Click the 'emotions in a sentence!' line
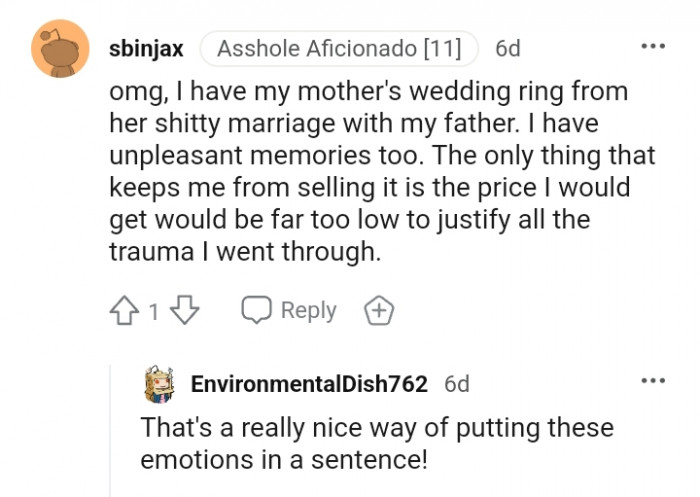This screenshot has width=700, height=497. (x=284, y=460)
